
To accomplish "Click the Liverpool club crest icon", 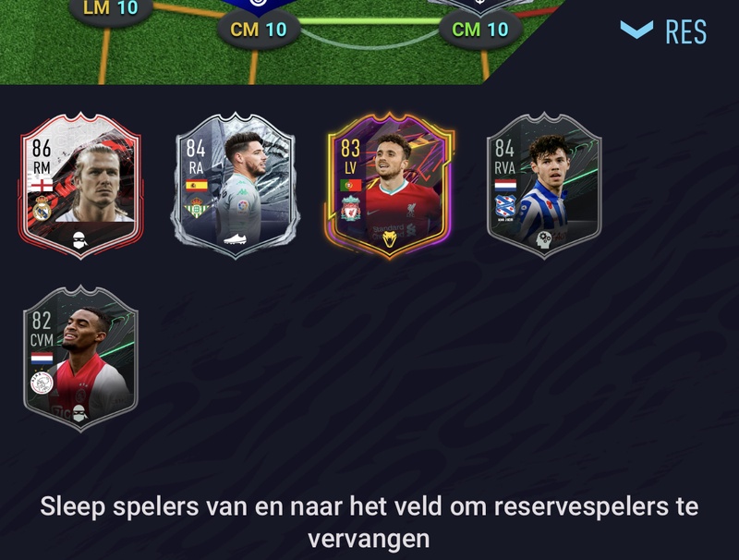I will point(351,208).
